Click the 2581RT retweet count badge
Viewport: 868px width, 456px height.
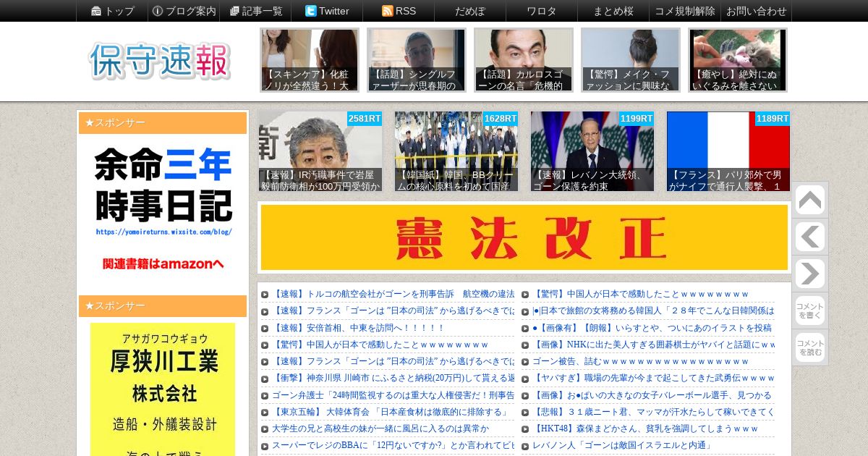click(365, 119)
